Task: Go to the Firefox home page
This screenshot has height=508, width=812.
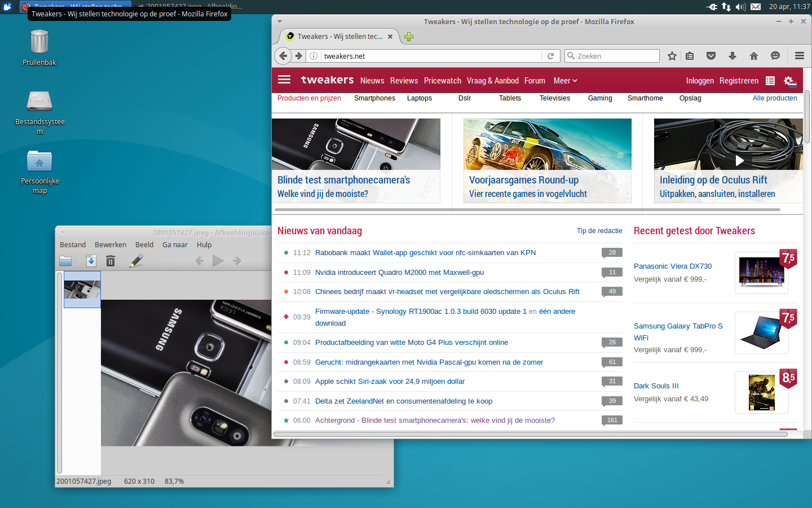Action: [x=754, y=56]
